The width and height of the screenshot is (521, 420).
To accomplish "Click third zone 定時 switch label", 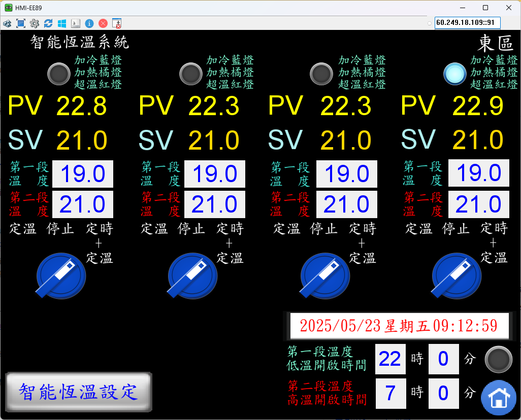I will click(x=363, y=228).
